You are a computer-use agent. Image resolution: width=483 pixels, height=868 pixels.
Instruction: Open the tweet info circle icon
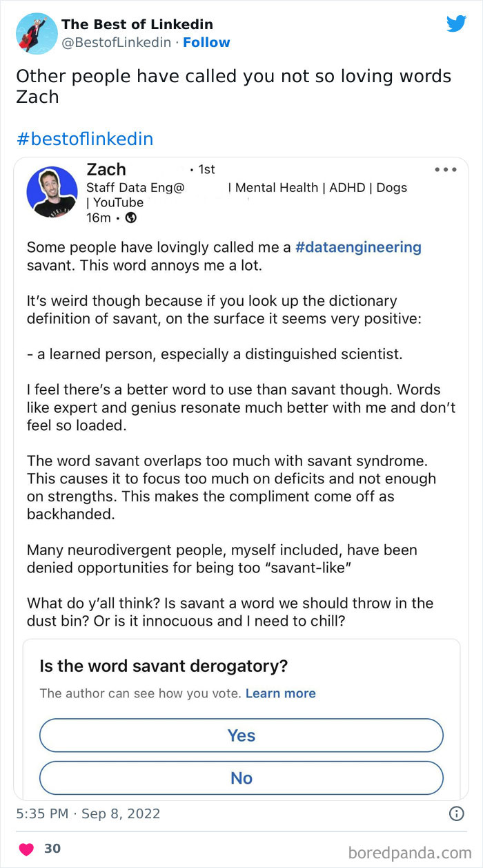[x=457, y=813]
